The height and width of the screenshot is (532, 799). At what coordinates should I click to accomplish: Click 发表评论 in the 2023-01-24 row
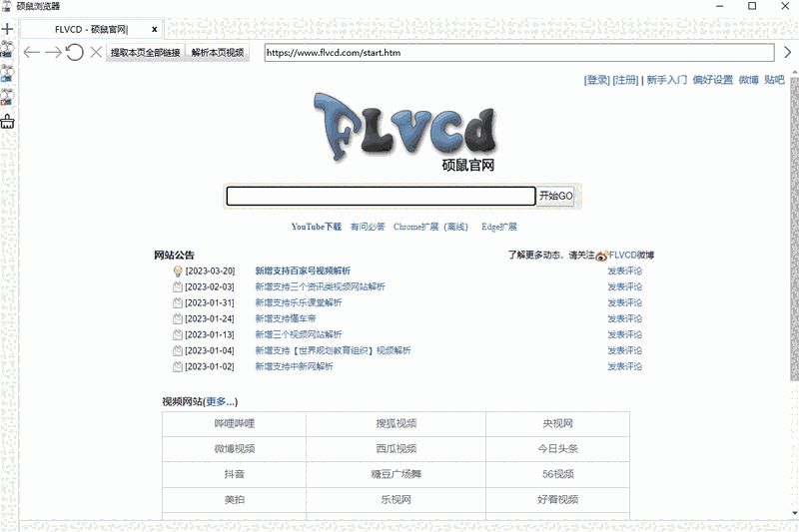coord(625,318)
